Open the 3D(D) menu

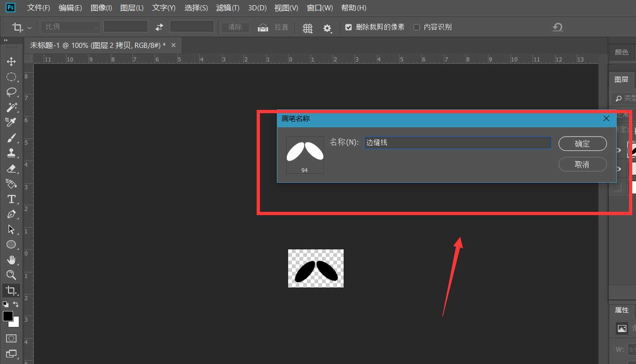(x=257, y=8)
